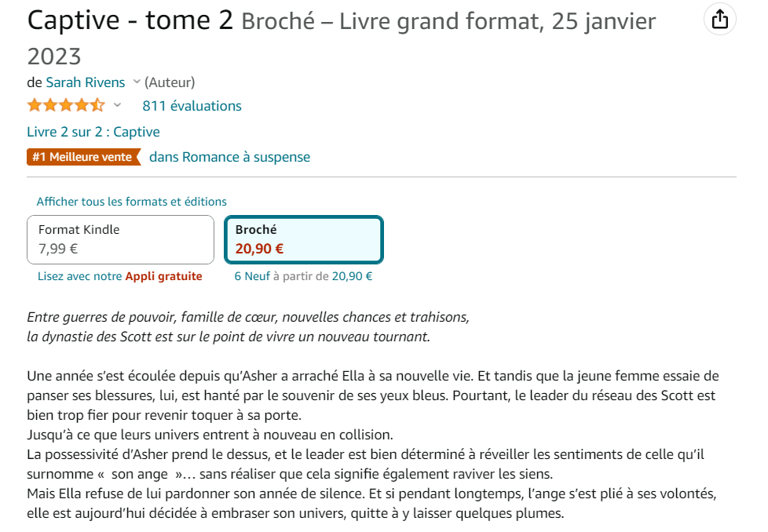Select the Broché 20,90 € format option
This screenshot has width=768, height=532.
tap(304, 240)
